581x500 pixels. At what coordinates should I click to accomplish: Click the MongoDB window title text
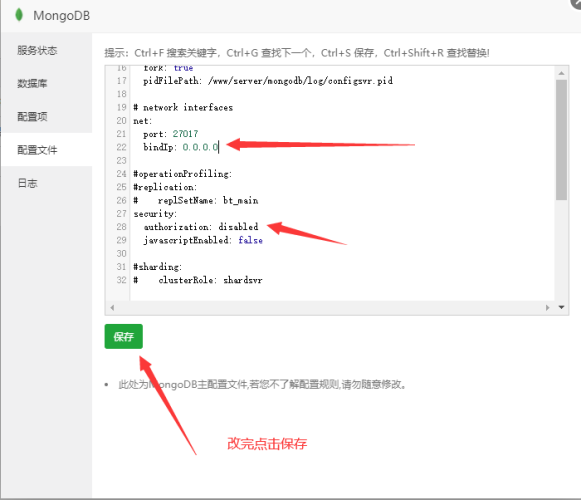(x=62, y=16)
